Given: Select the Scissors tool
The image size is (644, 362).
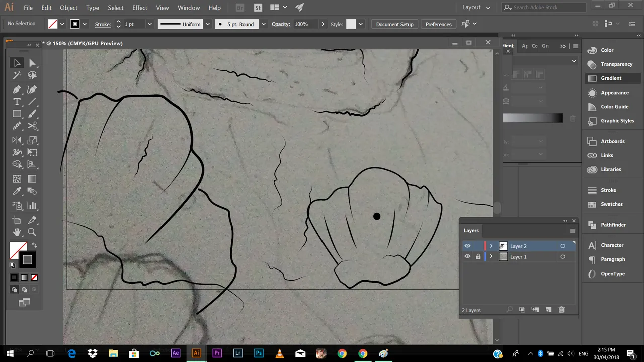Looking at the screenshot, I should [32, 126].
